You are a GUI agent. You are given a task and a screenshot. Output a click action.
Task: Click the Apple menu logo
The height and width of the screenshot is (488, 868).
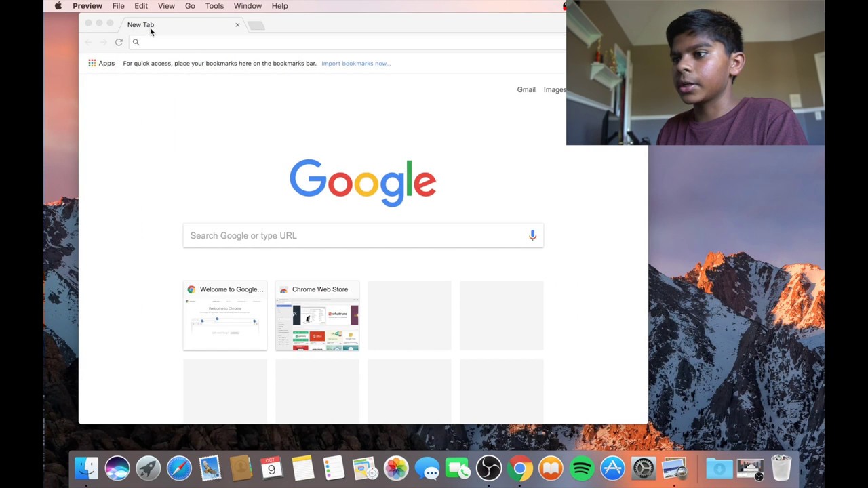pyautogui.click(x=58, y=6)
